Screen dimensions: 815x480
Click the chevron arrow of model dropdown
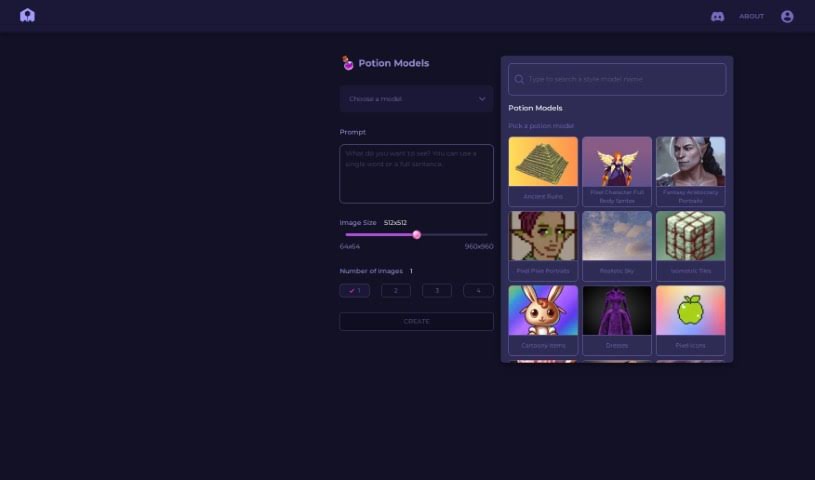tap(482, 99)
